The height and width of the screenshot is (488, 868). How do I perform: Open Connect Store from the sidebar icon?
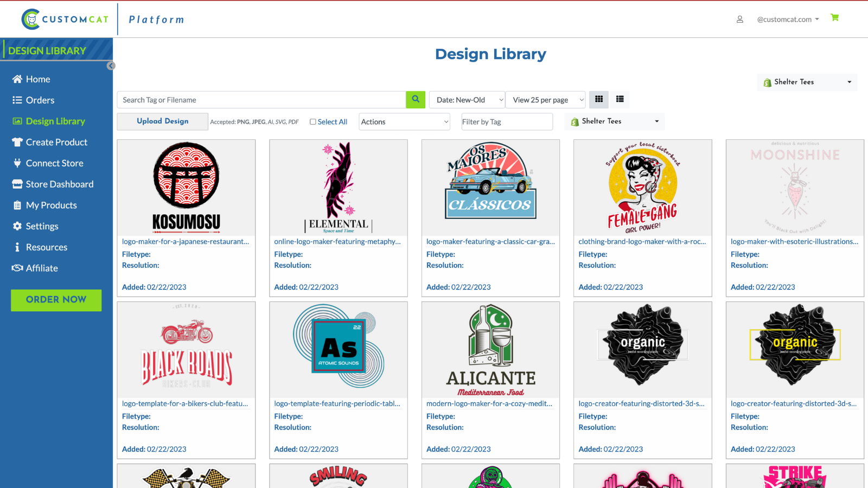(x=17, y=163)
